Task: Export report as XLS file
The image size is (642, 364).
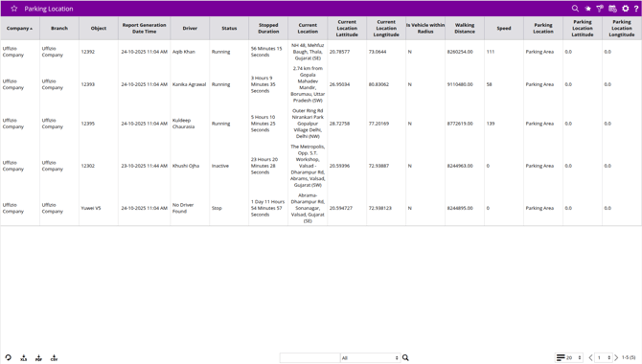Action: pos(24,358)
